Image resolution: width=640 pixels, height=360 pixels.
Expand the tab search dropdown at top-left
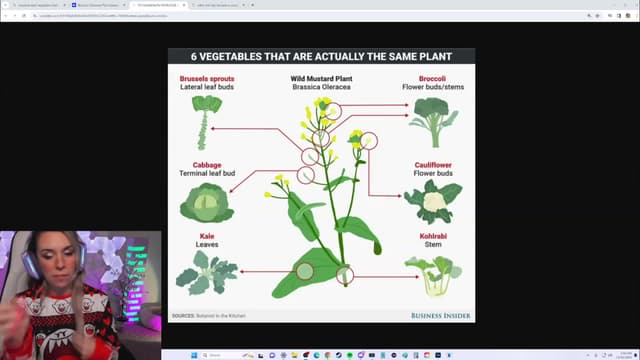coord(5,5)
